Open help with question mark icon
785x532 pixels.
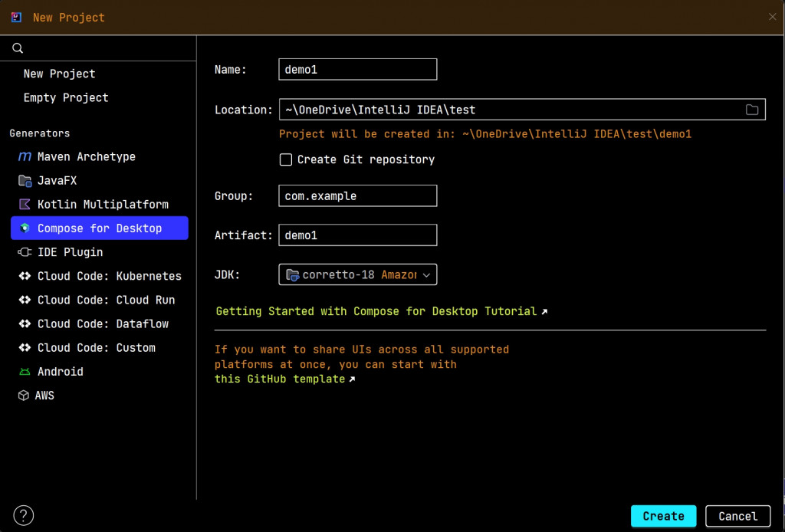point(24,515)
